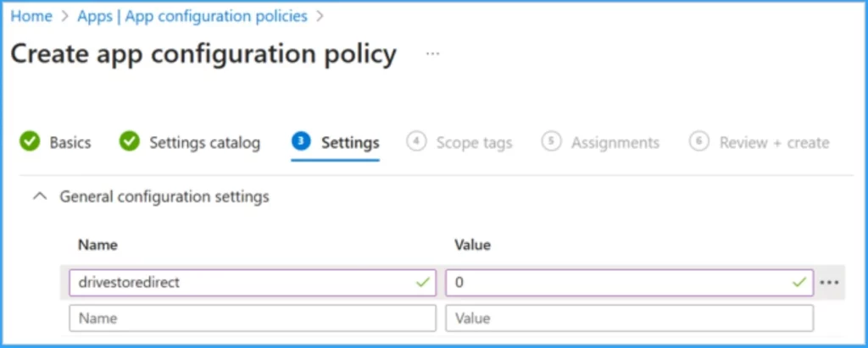Click the empty Name input field
868x348 pixels.
253,318
